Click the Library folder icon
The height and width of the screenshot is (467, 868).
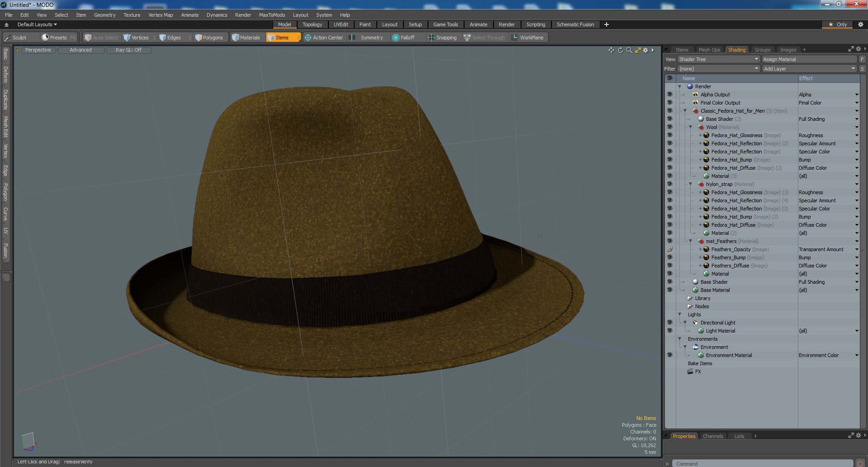tap(690, 298)
